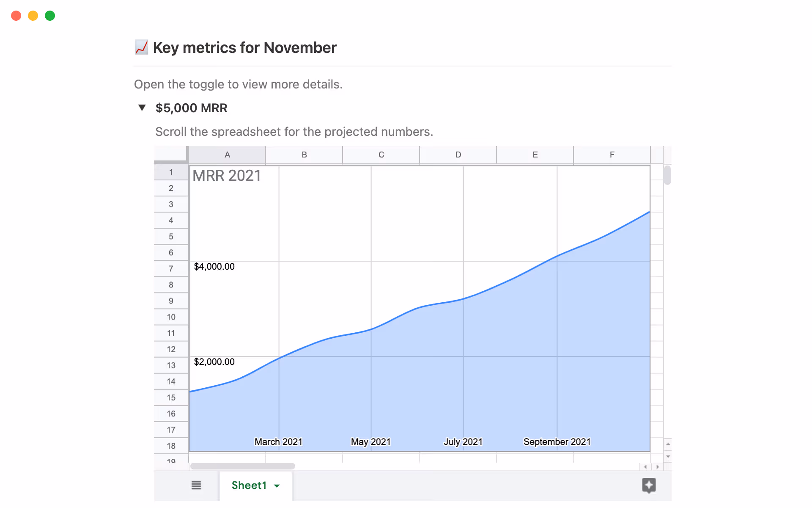
Task: Click the scroll up arrow
Action: [668, 444]
